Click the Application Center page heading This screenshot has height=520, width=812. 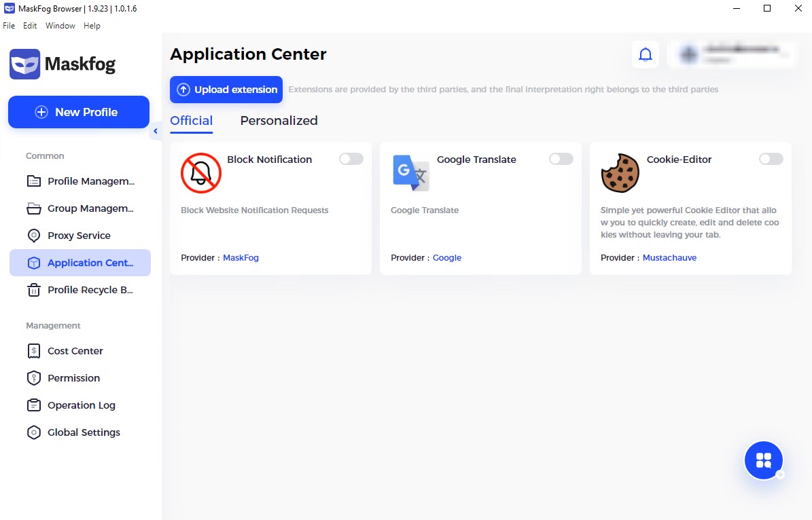click(248, 54)
